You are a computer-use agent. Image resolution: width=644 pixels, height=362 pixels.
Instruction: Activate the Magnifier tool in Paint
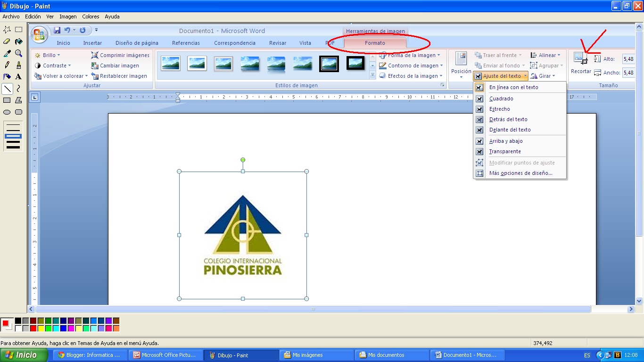[x=19, y=53]
